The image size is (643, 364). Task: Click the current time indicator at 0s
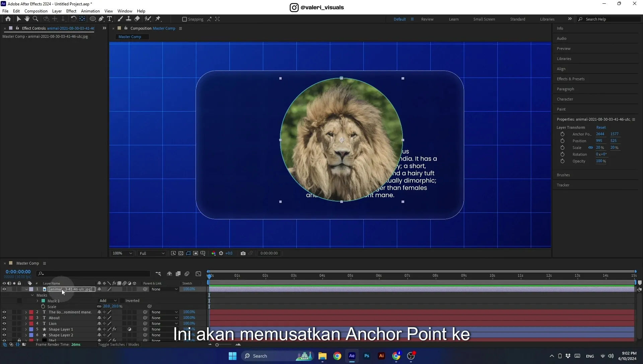pos(209,276)
